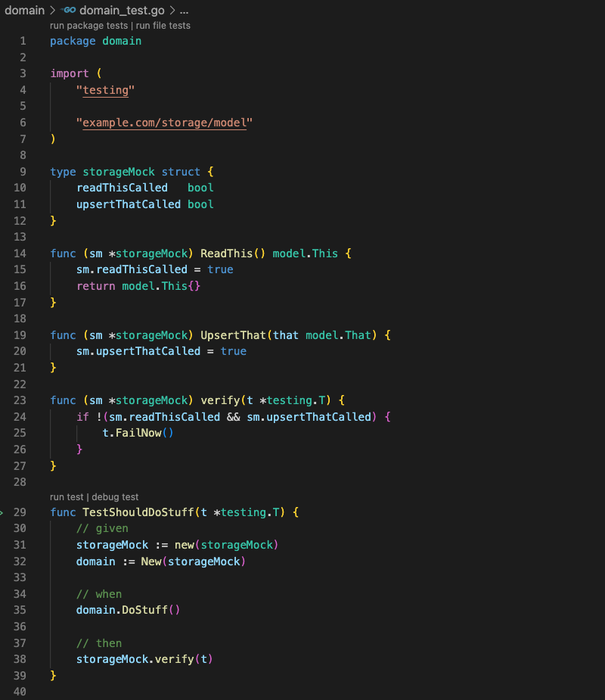Click model.This return type on line 14
This screenshot has height=700, width=605.
(x=307, y=253)
